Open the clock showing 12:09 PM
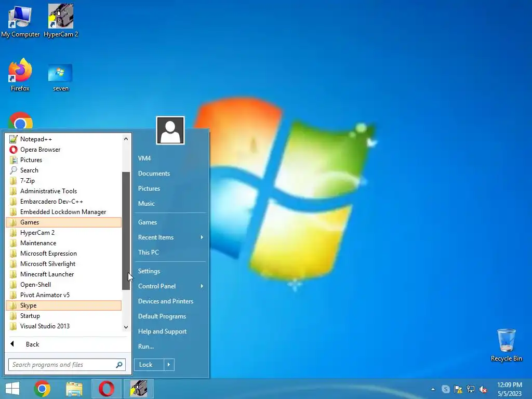Screen dimensions: 532x399 point(509,389)
